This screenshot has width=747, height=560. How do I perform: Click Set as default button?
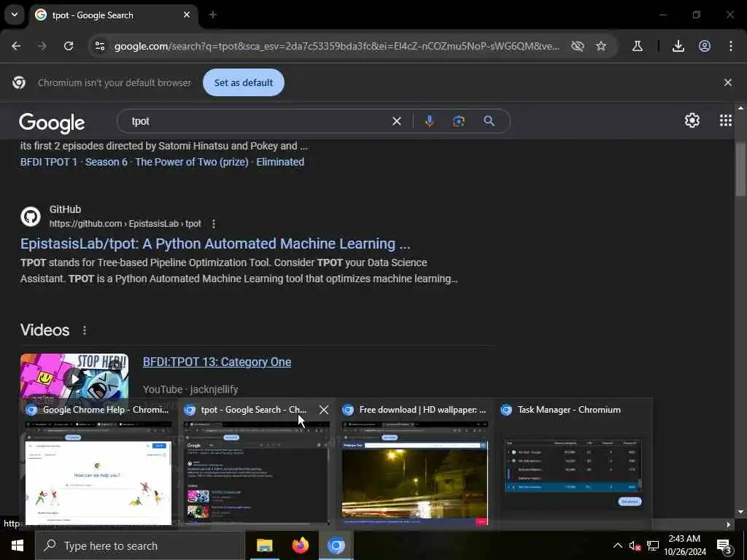(244, 82)
